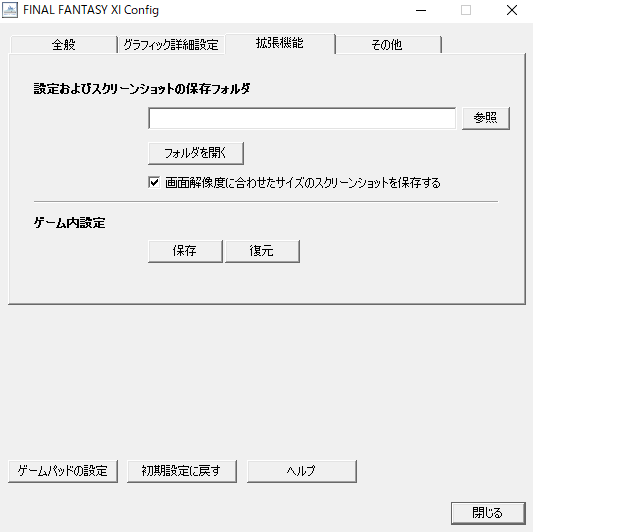The image size is (633, 532).
Task: Close the window with the title bar X
Action: click(x=512, y=10)
